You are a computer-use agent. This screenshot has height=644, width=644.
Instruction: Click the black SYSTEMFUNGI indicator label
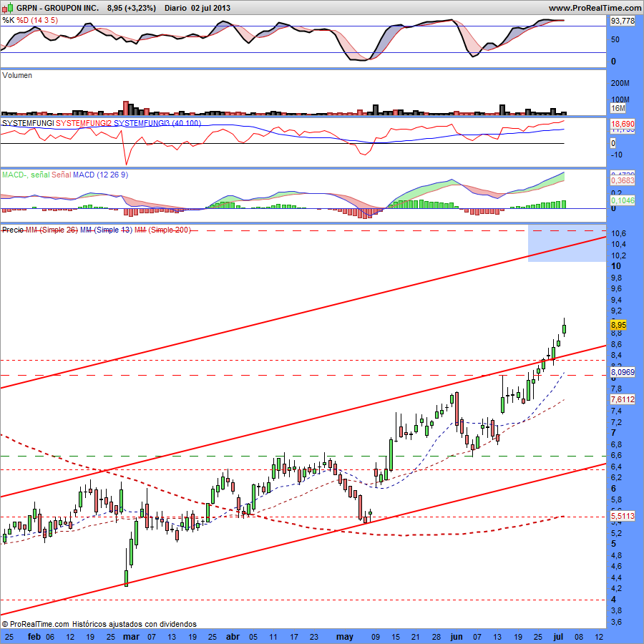pos(28,123)
